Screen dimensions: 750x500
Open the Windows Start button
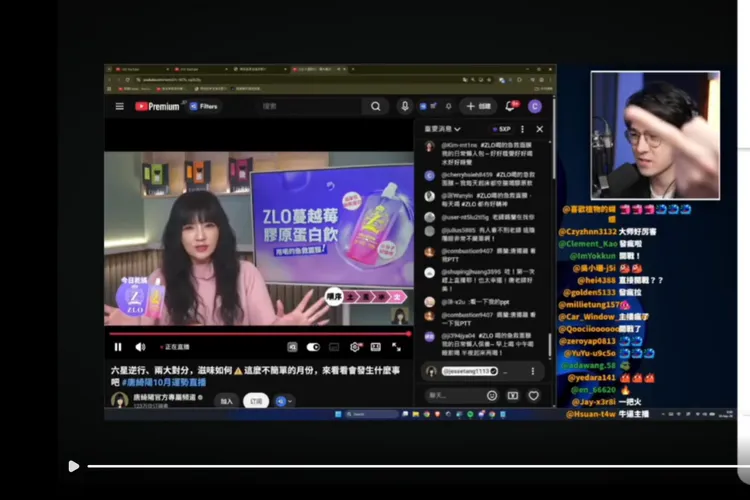click(x=338, y=414)
